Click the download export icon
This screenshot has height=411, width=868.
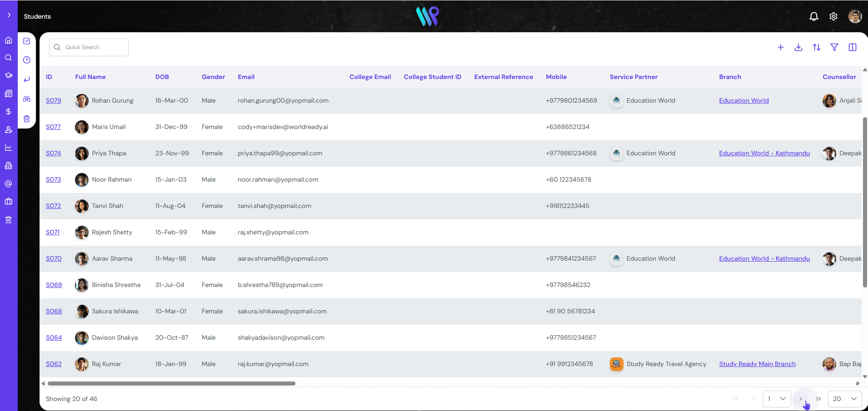click(798, 47)
